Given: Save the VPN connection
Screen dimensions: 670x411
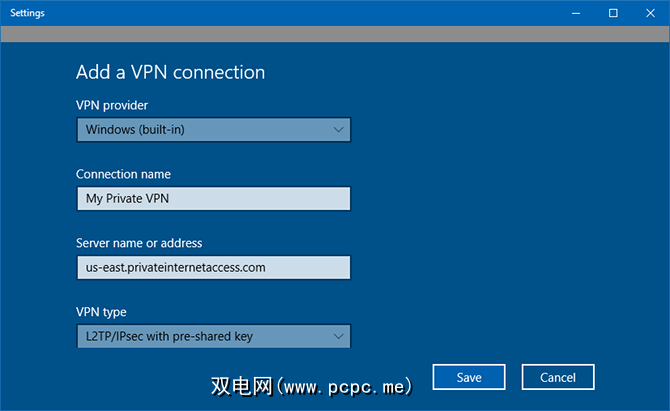Looking at the screenshot, I should pos(469,377).
